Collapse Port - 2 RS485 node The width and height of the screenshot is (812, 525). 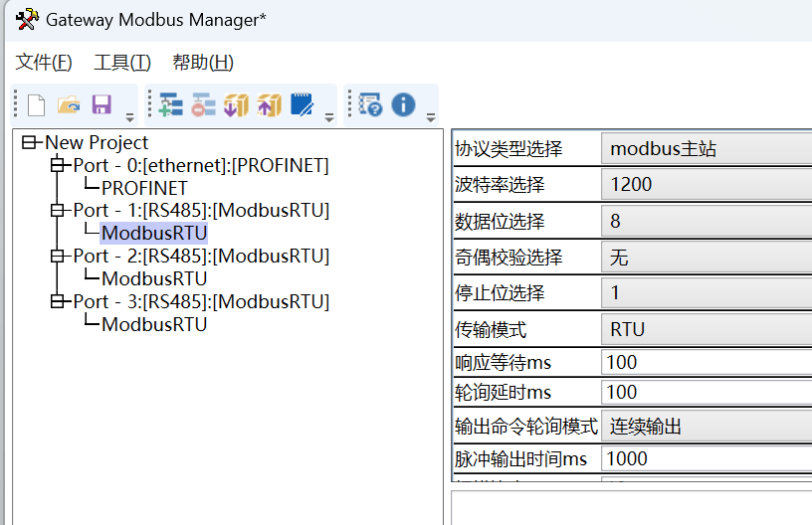[x=57, y=256]
